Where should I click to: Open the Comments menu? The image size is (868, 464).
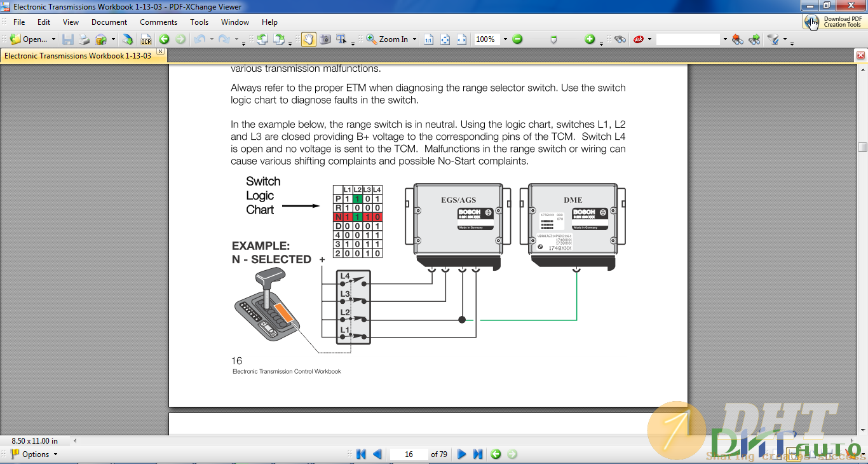click(x=159, y=22)
